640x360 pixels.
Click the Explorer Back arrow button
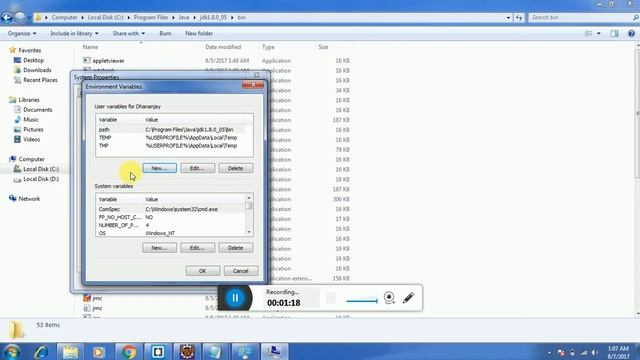(7, 18)
